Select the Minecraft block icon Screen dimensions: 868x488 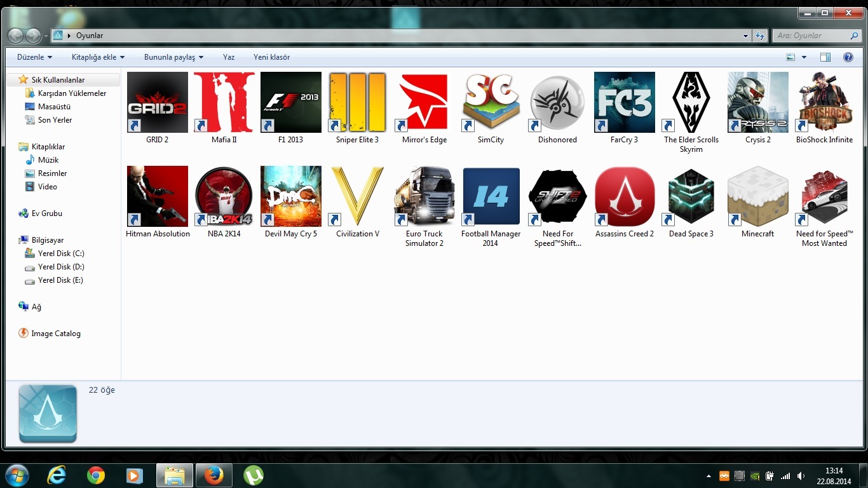click(758, 196)
